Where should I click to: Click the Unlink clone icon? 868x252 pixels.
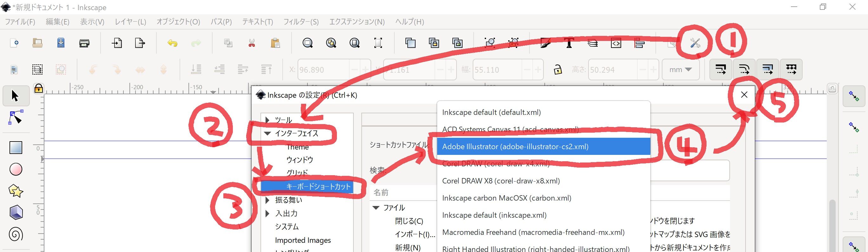(457, 43)
